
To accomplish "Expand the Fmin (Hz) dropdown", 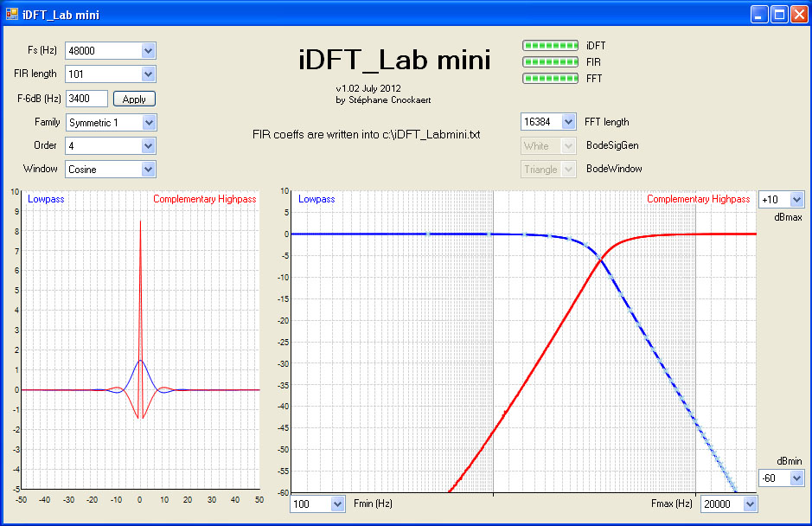I will click(337, 504).
